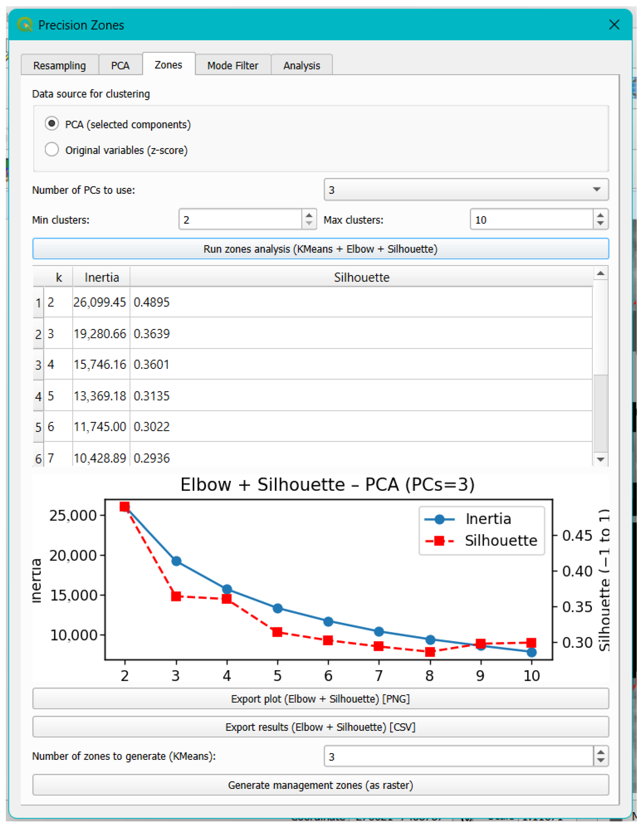Image resolution: width=644 pixels, height=827 pixels.
Task: Click the QGIS logo icon in title bar
Action: tap(25, 25)
